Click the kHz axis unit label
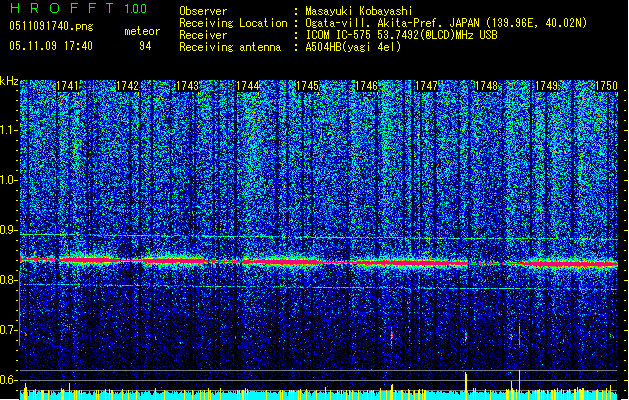The image size is (629, 400). (x=9, y=80)
